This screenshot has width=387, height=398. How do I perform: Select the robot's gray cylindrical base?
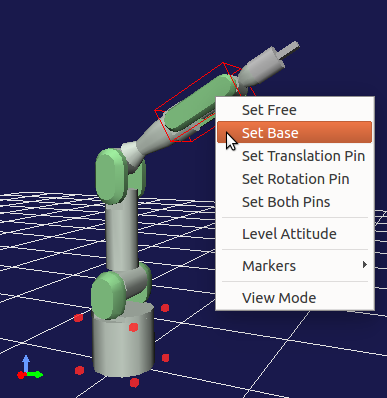tap(123, 342)
